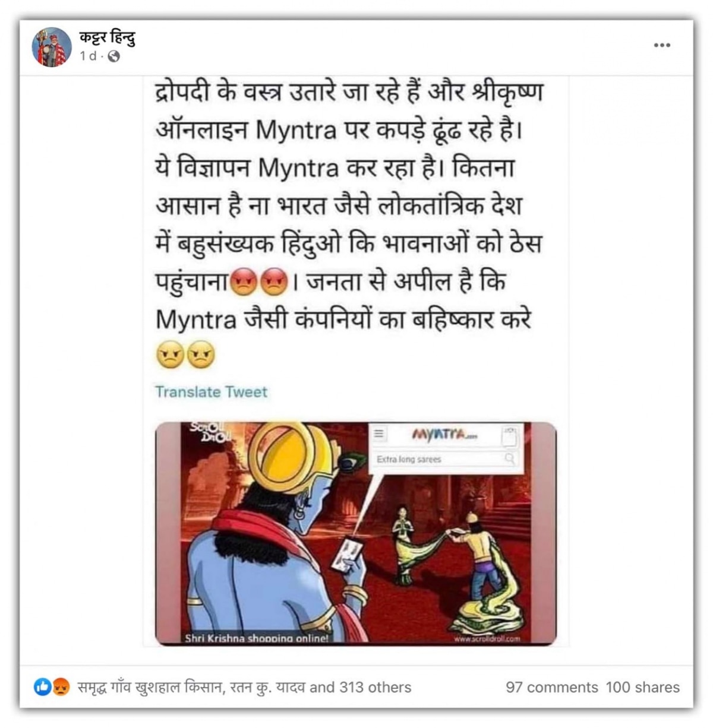The image size is (713, 728).
Task: Open the 97 comments list
Action: 551,687
